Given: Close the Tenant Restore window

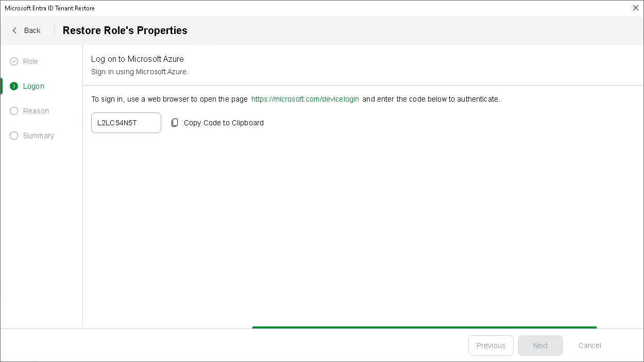Looking at the screenshot, I should click(x=635, y=8).
